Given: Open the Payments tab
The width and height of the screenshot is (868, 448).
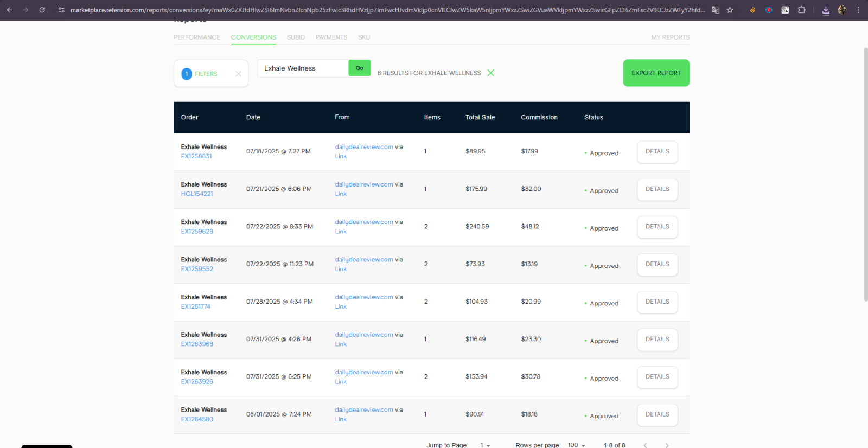Looking at the screenshot, I should [331, 37].
